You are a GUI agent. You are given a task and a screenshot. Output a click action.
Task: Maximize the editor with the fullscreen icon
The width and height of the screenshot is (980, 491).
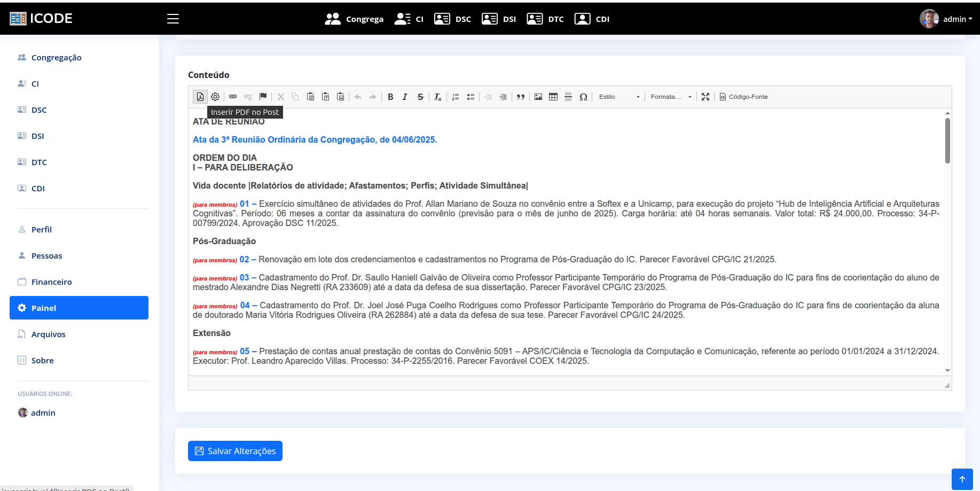tap(705, 97)
